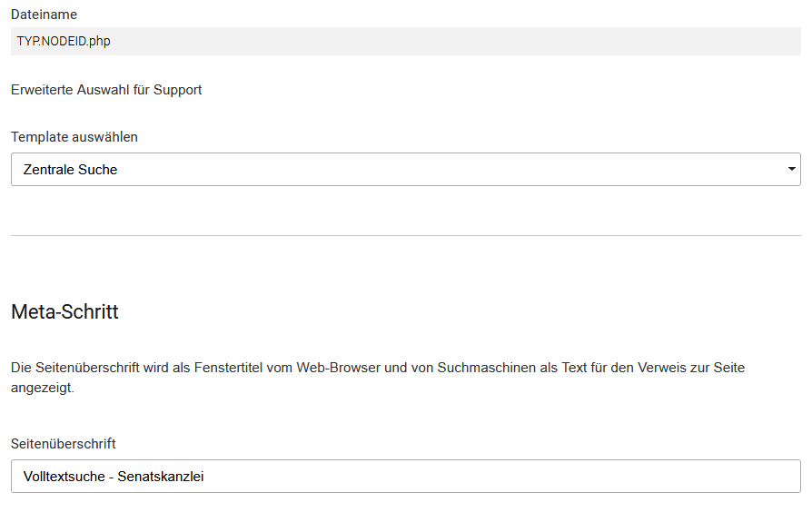Click the 'Meta-Schritt' heading
812x522 pixels.
64,311
